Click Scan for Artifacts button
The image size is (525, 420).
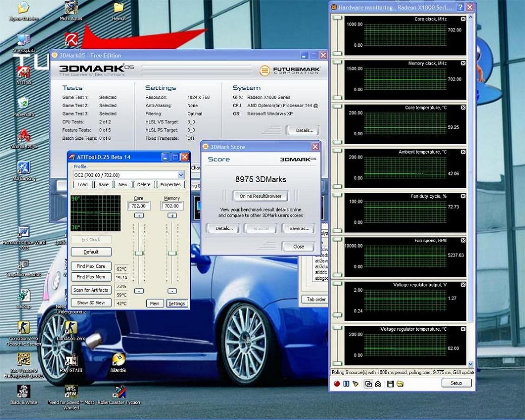click(91, 290)
